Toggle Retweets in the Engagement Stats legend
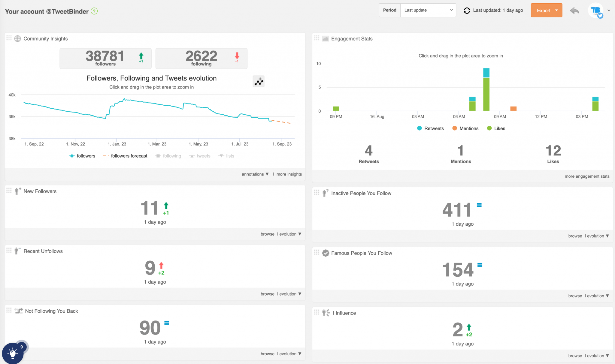 [430, 128]
